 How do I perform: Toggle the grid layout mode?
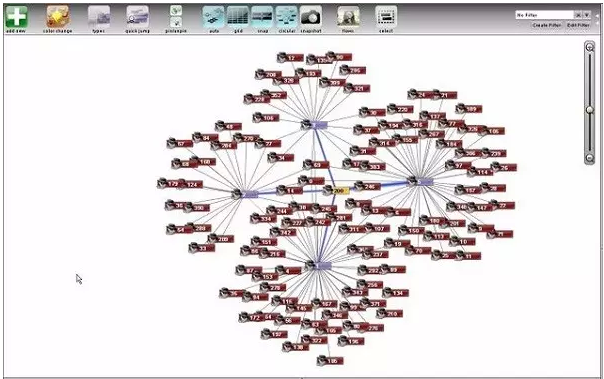pyautogui.click(x=238, y=17)
